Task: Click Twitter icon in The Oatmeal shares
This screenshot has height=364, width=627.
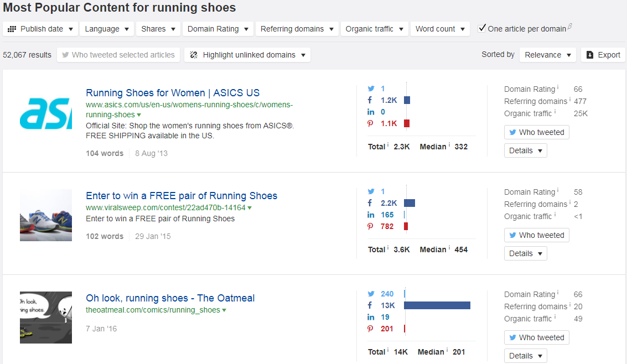Action: tap(371, 294)
